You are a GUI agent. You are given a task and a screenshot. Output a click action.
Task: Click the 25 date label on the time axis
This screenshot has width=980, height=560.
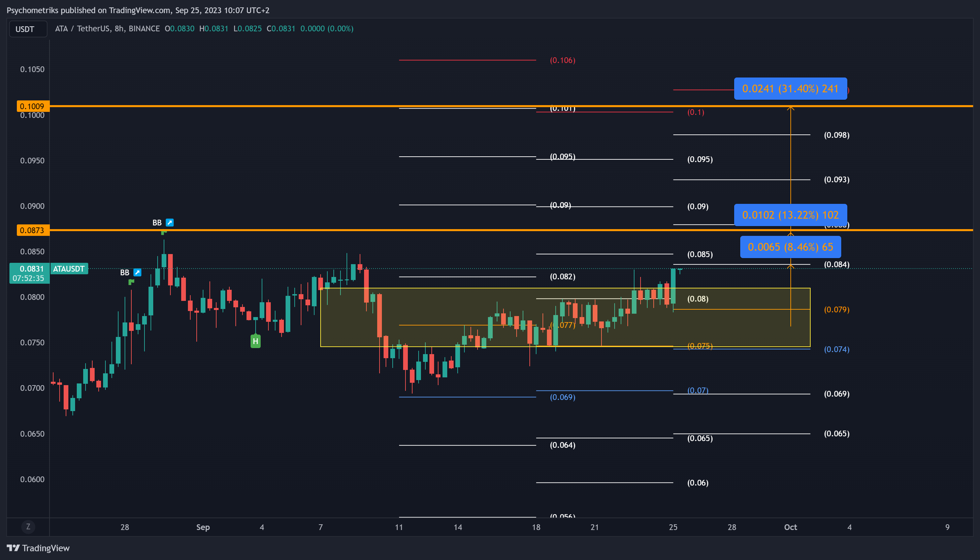tap(673, 527)
